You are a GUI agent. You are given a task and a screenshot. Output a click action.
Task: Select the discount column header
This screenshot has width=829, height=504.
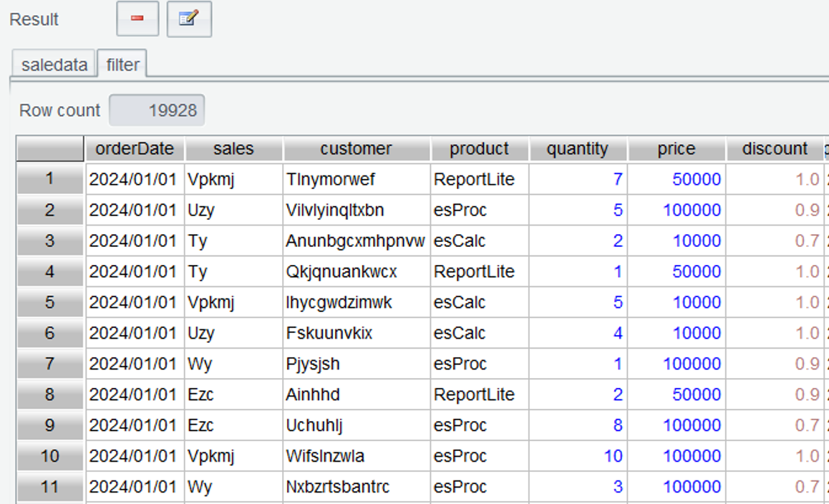tap(775, 149)
